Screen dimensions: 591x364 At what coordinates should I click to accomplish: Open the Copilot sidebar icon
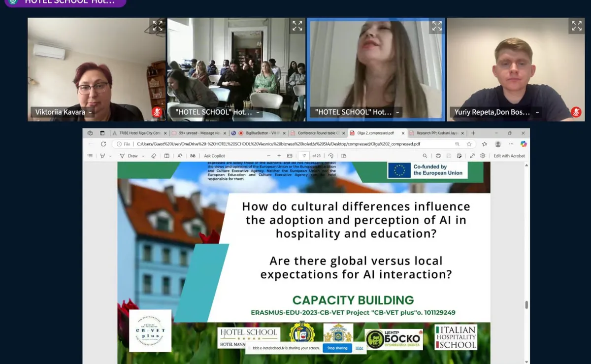pos(524,144)
